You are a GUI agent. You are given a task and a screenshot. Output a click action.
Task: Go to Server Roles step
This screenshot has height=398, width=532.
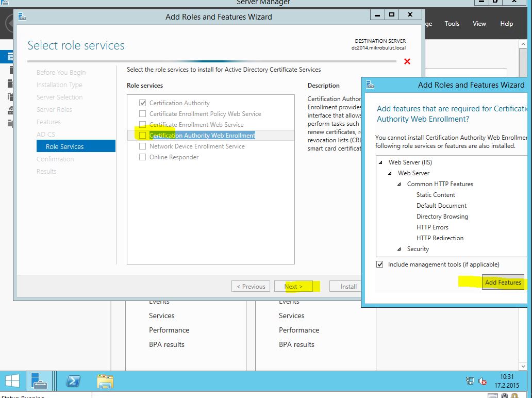tap(54, 110)
